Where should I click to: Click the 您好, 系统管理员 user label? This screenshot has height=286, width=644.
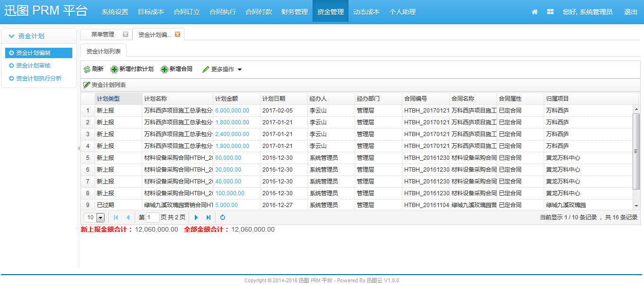pos(588,12)
